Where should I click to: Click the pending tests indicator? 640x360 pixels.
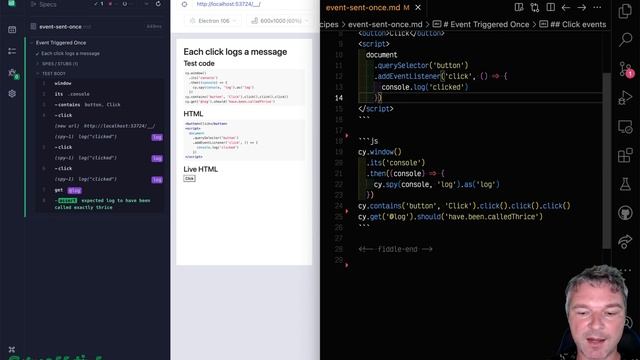pyautogui.click(x=124, y=4)
